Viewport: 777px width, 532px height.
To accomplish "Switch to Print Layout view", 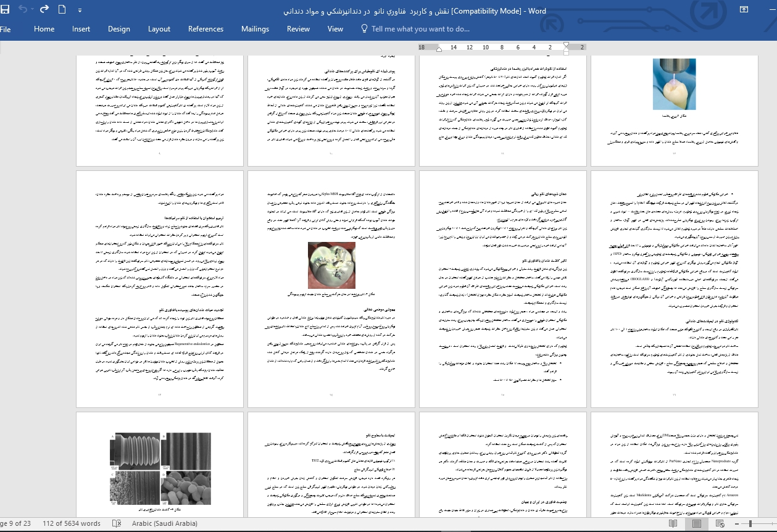I will pos(696,523).
